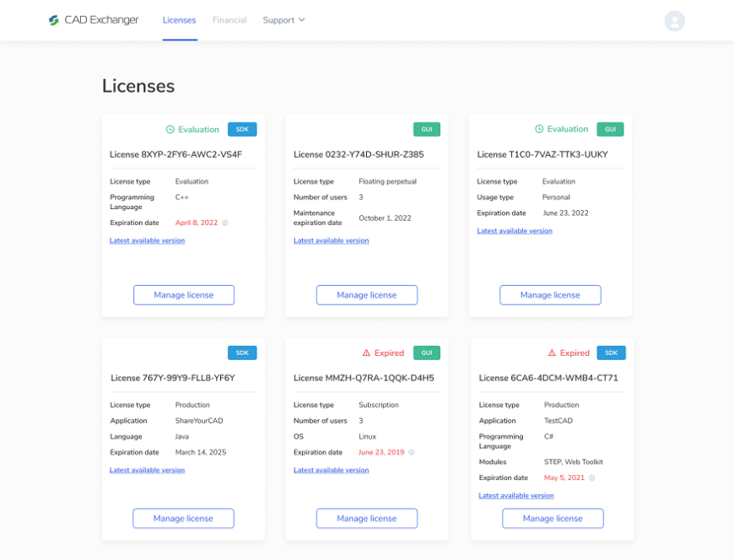Open Latest available version link on 8XYP card
Viewport: 734px width, 560px height.
[147, 240]
